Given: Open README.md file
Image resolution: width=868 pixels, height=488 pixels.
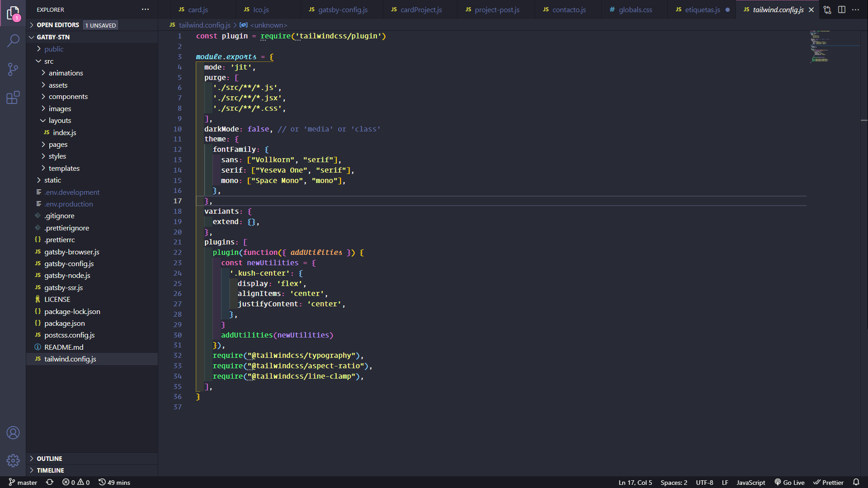Looking at the screenshot, I should tap(92, 347).
